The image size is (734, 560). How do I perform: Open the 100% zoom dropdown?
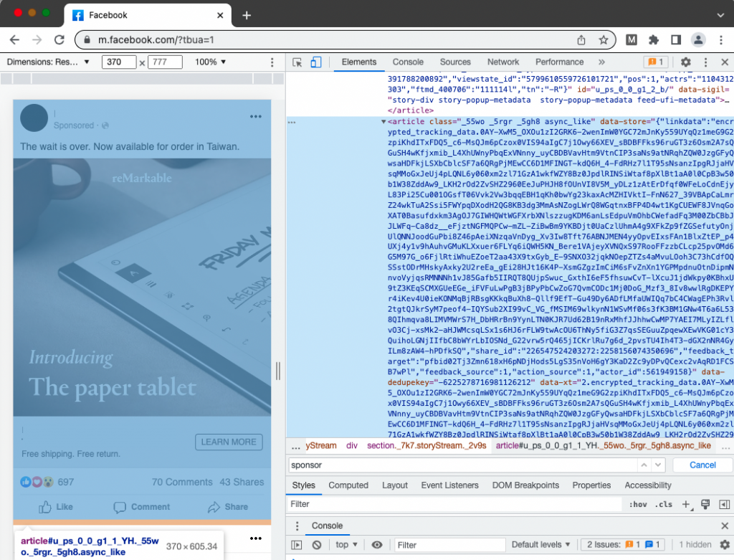coord(210,62)
